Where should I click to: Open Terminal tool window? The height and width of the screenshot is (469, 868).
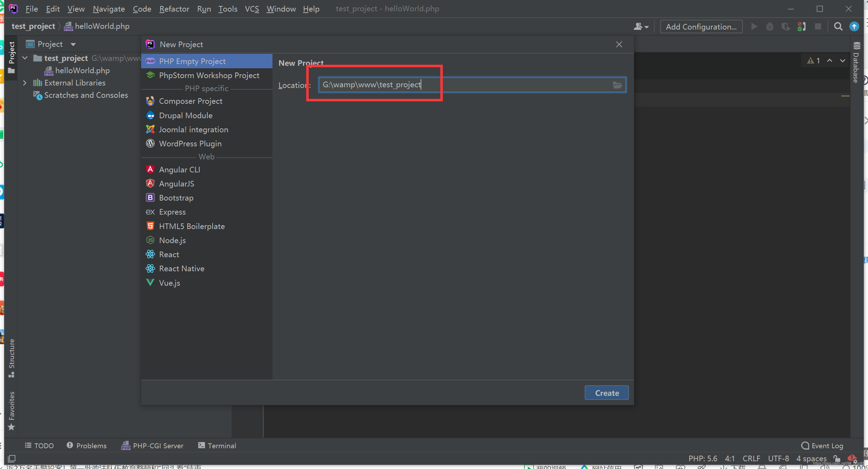point(217,445)
